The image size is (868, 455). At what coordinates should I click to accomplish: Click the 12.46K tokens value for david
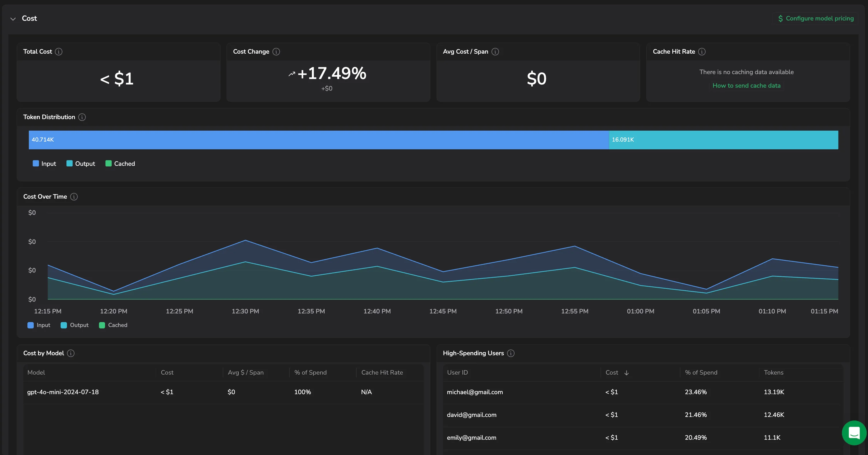click(x=774, y=415)
